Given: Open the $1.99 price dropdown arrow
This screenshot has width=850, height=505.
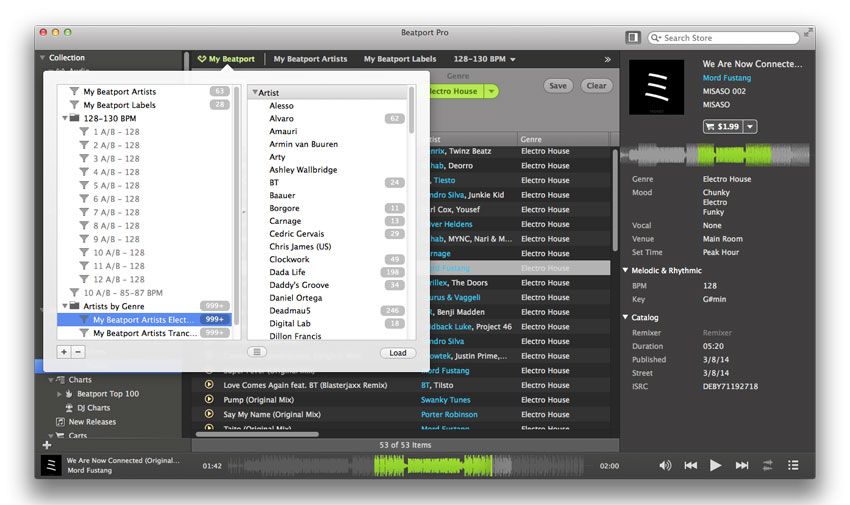Looking at the screenshot, I should [x=750, y=126].
